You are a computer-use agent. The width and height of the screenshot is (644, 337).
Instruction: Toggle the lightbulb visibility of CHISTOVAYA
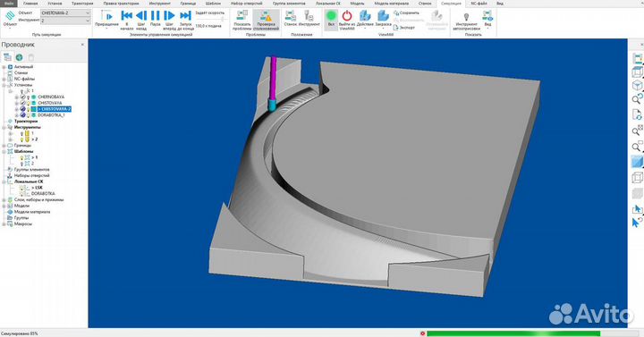(29, 103)
